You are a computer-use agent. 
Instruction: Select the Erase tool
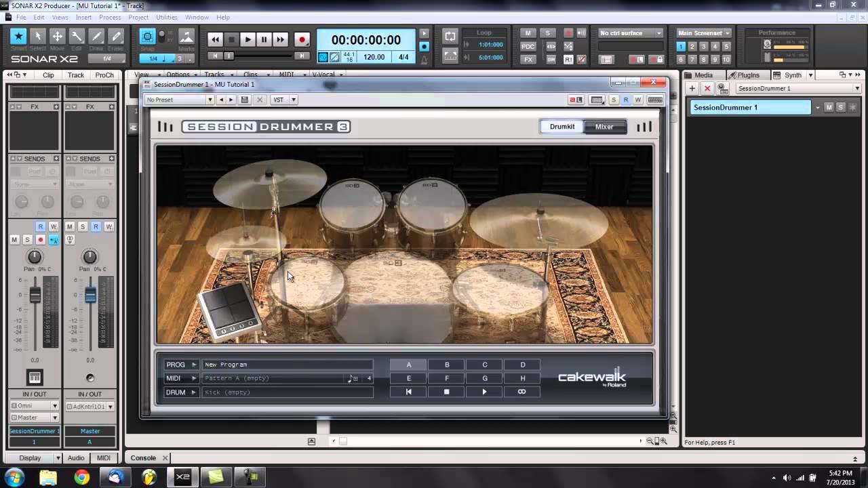click(x=116, y=37)
